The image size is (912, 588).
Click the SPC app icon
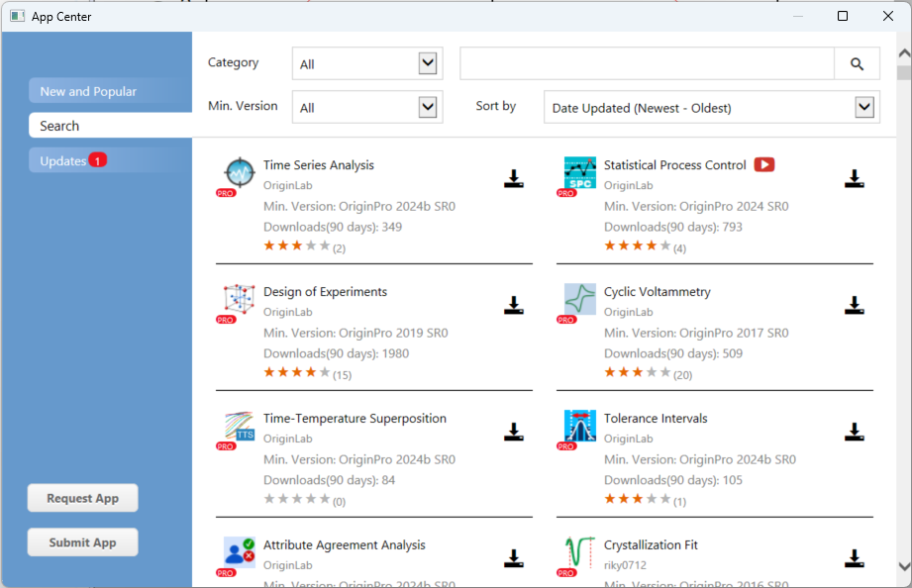coord(580,172)
